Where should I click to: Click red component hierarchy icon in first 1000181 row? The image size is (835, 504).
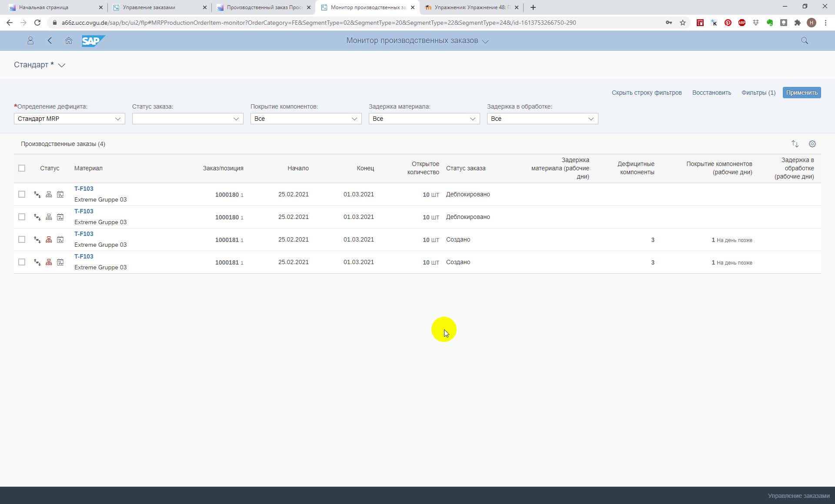coord(49,240)
